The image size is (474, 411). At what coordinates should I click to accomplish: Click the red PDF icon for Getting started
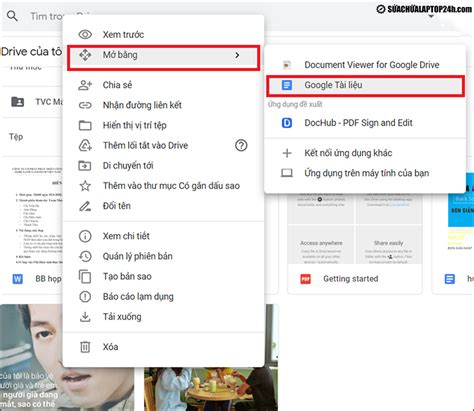tap(305, 279)
